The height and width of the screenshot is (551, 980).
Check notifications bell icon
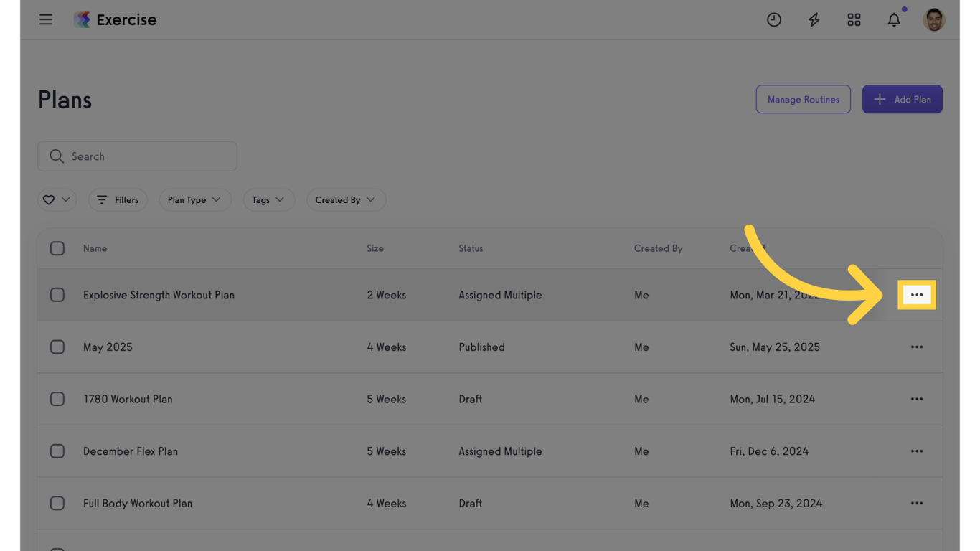(x=894, y=20)
